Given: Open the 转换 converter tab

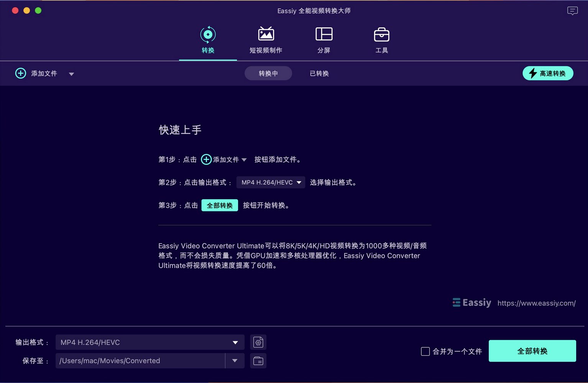Looking at the screenshot, I should [x=208, y=40].
